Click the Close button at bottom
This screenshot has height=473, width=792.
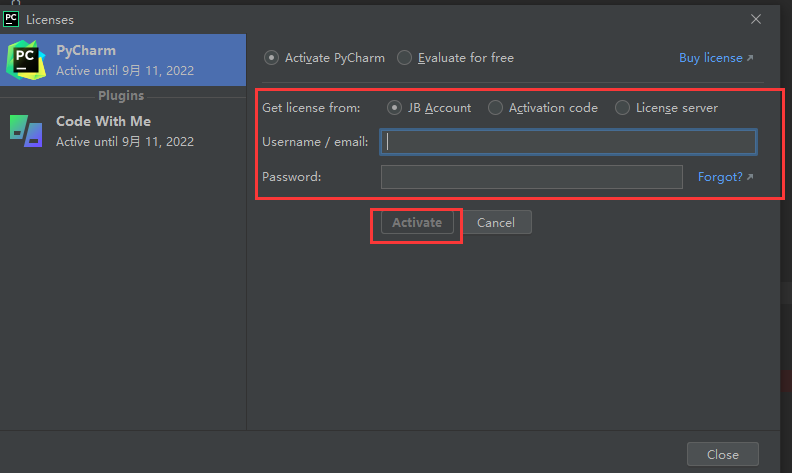pyautogui.click(x=722, y=454)
